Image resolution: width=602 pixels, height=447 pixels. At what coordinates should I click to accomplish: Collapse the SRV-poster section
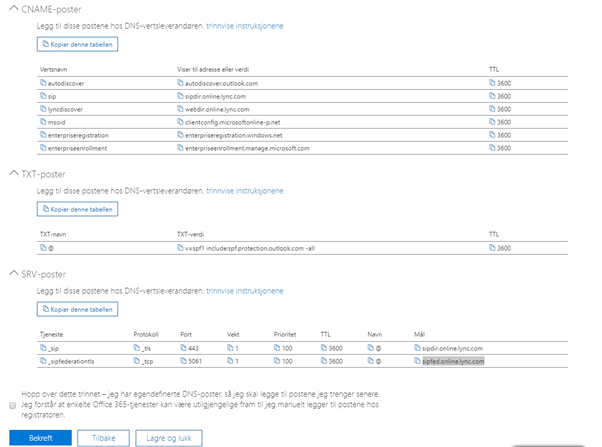(x=14, y=273)
